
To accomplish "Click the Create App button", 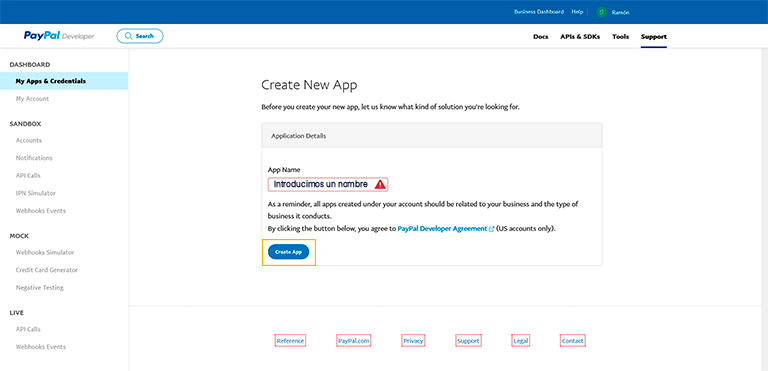I will [x=288, y=251].
